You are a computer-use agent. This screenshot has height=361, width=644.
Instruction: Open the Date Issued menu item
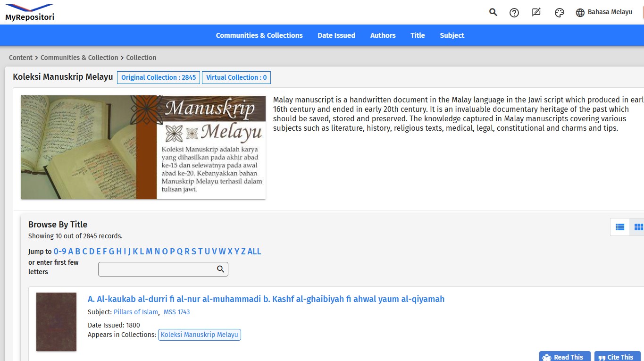(336, 35)
